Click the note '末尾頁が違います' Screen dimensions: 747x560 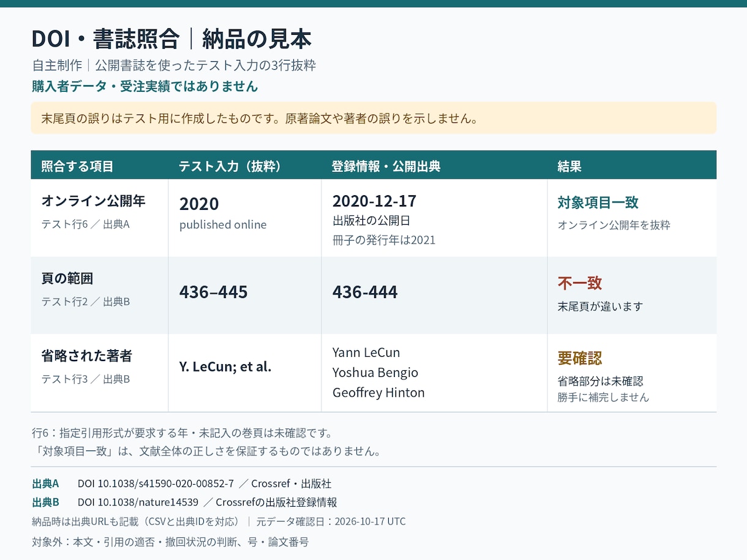pos(600,306)
